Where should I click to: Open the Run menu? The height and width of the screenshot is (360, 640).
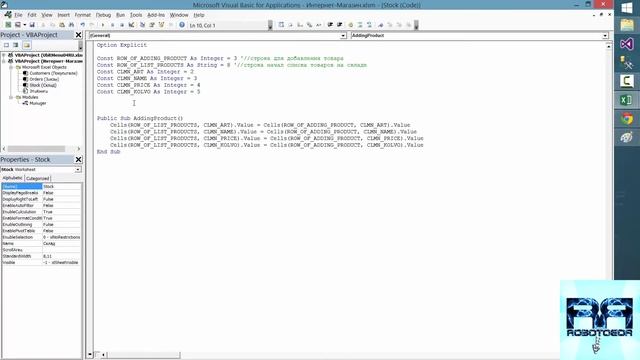point(120,15)
